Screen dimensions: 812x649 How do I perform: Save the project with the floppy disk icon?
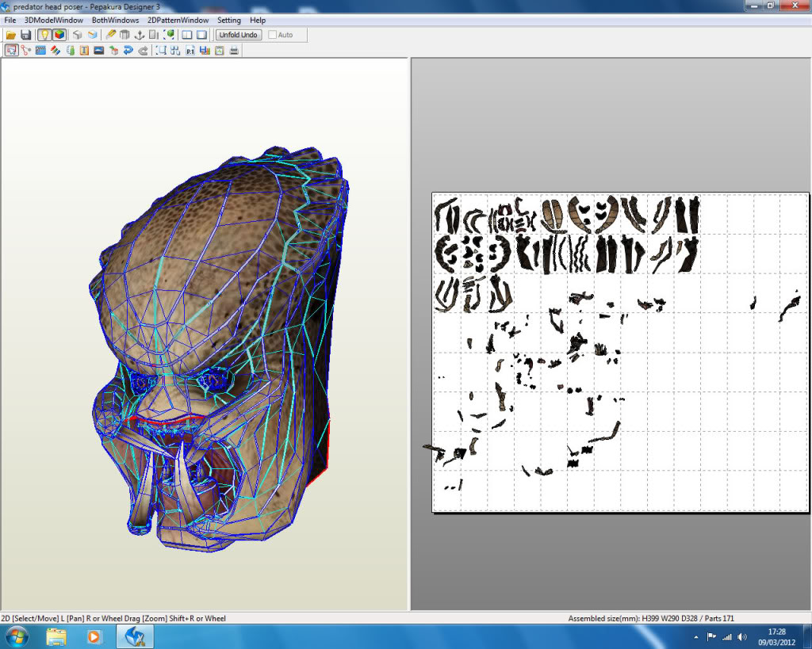click(x=26, y=35)
